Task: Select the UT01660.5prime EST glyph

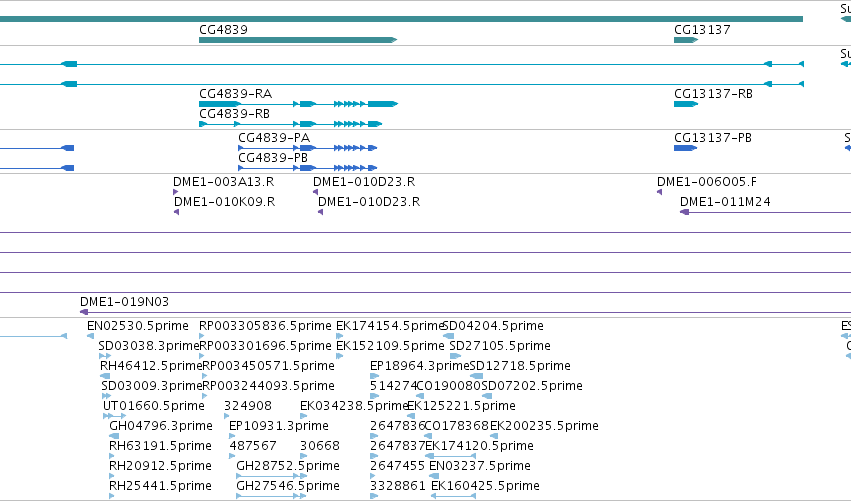Action: pyautogui.click(x=114, y=416)
